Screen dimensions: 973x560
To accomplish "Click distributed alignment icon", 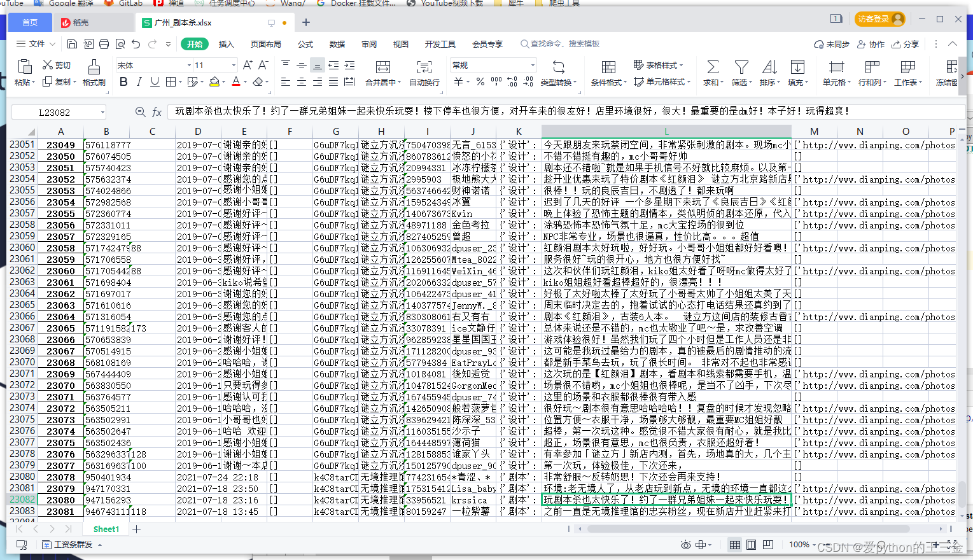I will click(349, 81).
